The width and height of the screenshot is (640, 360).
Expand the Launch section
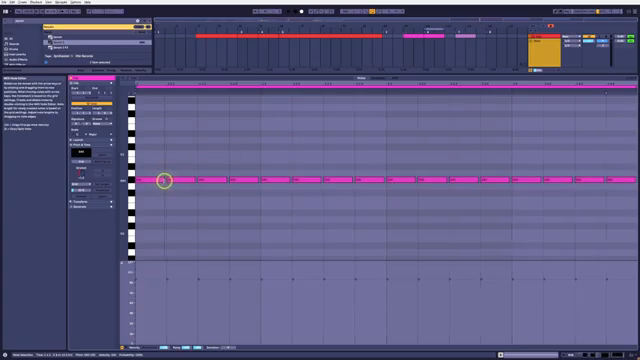point(71,140)
